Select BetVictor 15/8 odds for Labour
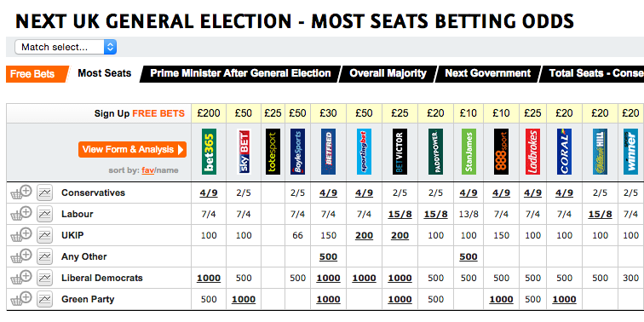This screenshot has height=322, width=644. pos(400,214)
